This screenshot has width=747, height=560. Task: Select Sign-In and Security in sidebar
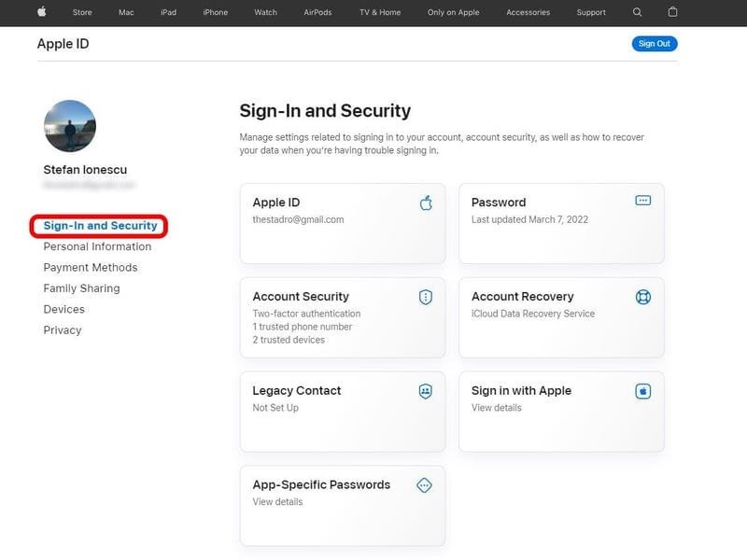tap(100, 226)
